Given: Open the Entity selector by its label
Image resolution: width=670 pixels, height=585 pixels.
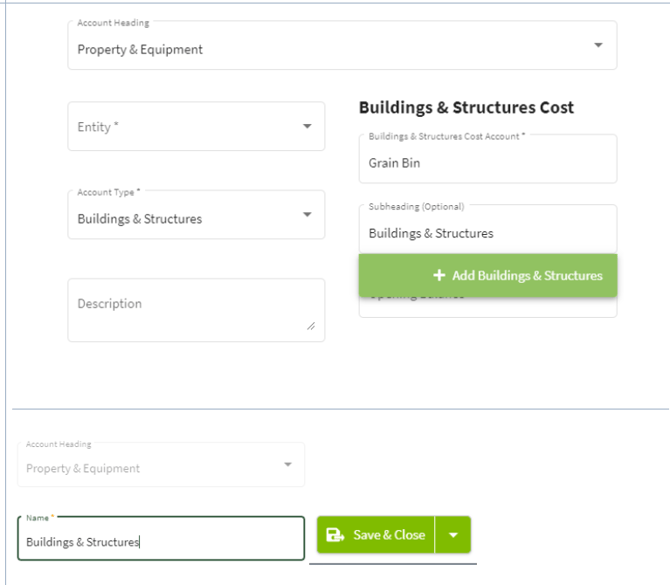Looking at the screenshot, I should point(98,127).
